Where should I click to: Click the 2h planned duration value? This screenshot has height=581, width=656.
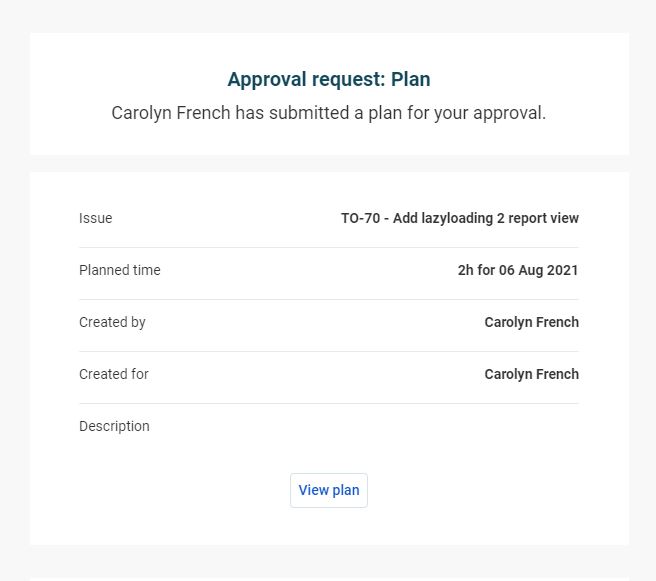pos(466,270)
